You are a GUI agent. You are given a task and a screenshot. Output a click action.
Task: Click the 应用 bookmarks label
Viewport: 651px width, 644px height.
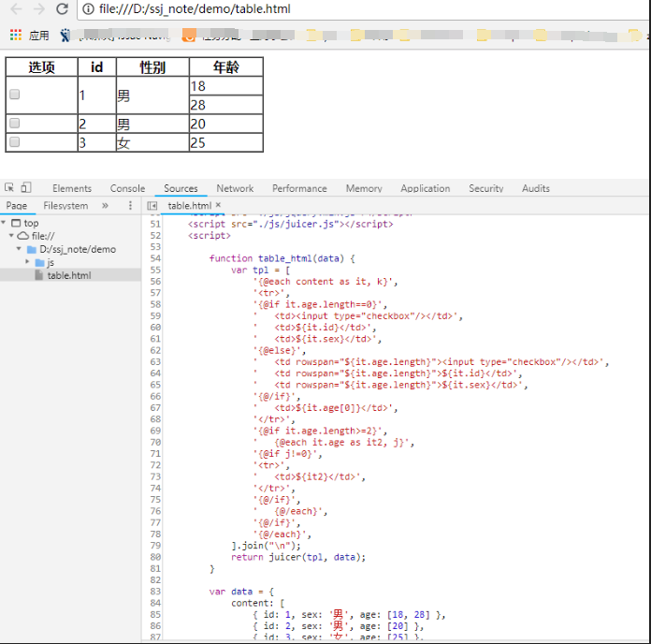[39, 36]
